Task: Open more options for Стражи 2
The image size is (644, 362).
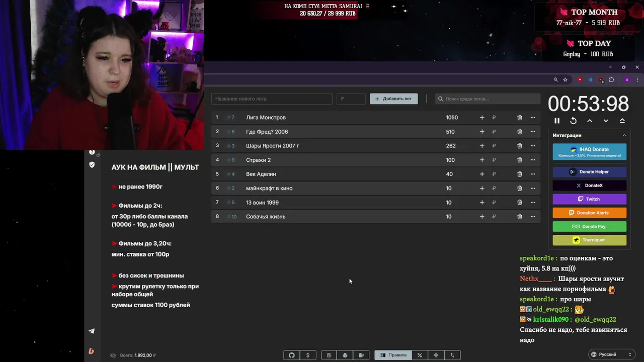Action: (533, 160)
